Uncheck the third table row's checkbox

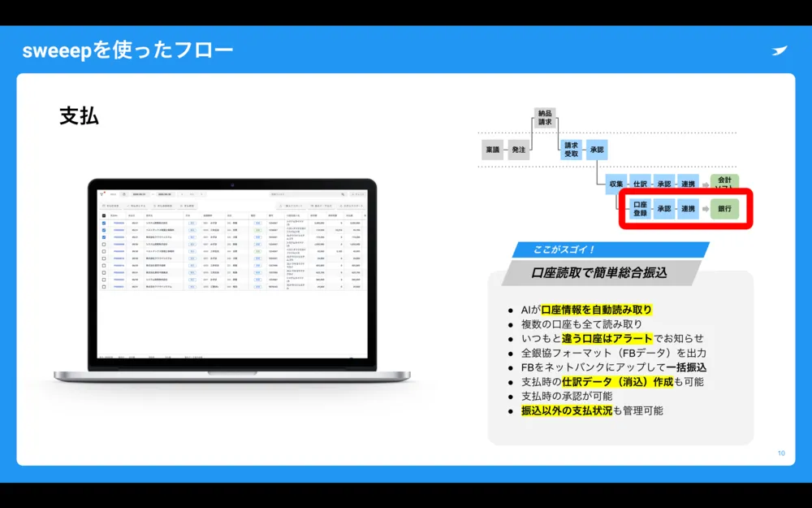point(104,237)
